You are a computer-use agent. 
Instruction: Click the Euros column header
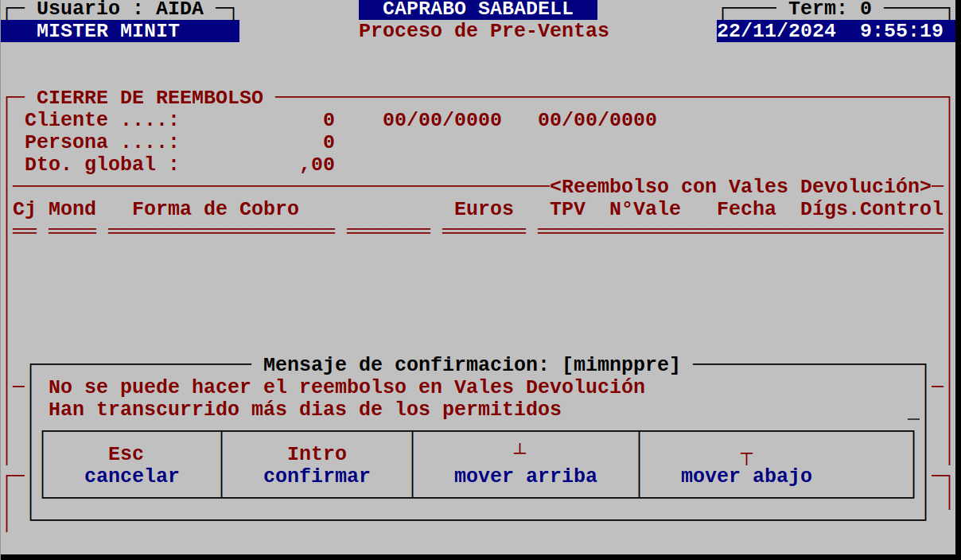point(484,208)
